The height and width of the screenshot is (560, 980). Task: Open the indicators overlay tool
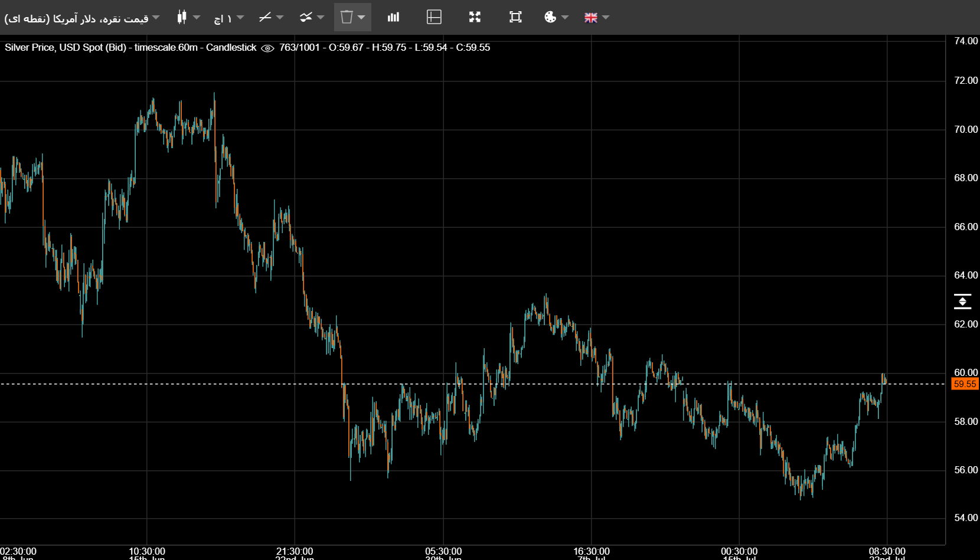pos(306,17)
